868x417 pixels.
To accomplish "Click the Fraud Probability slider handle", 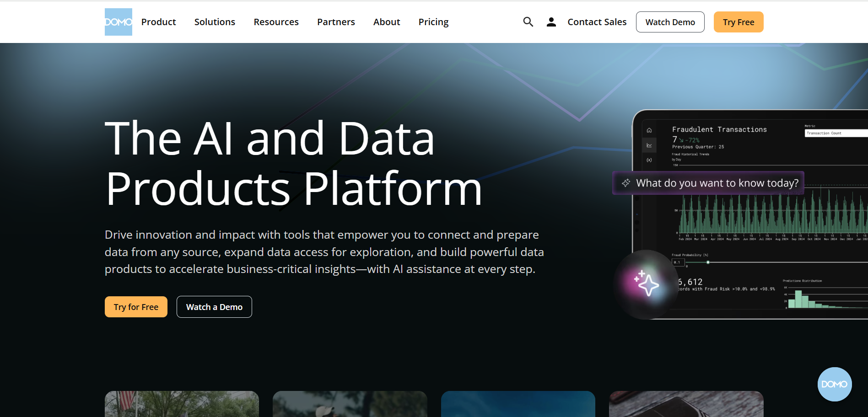I will (708, 262).
